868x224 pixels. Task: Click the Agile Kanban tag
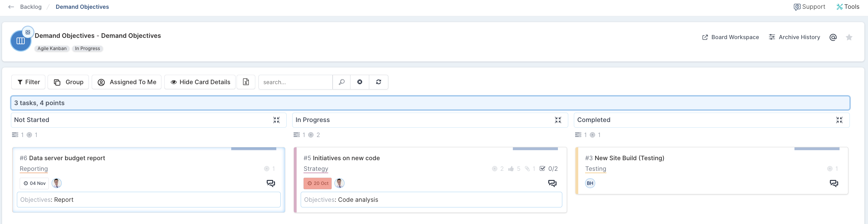52,48
